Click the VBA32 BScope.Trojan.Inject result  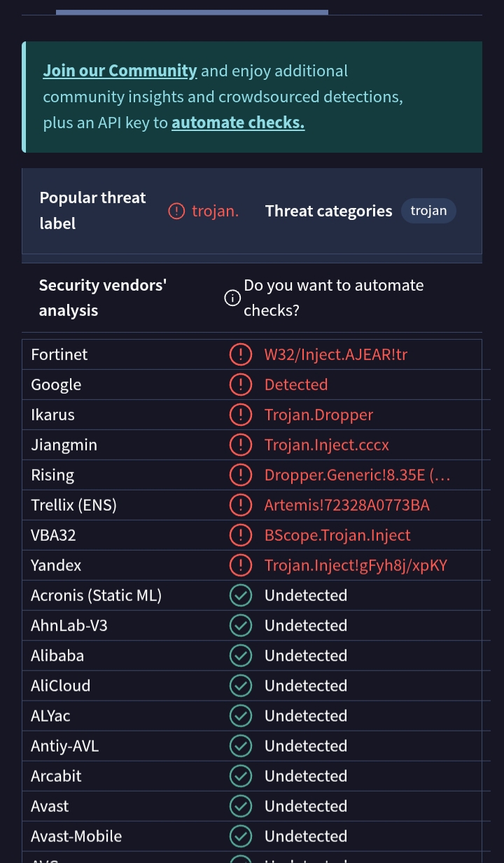337,535
